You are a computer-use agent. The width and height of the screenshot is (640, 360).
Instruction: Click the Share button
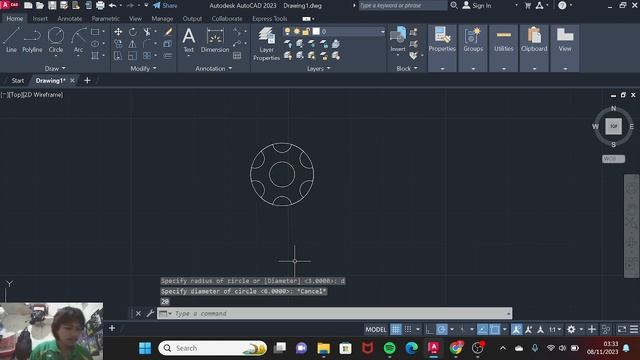[x=165, y=5]
